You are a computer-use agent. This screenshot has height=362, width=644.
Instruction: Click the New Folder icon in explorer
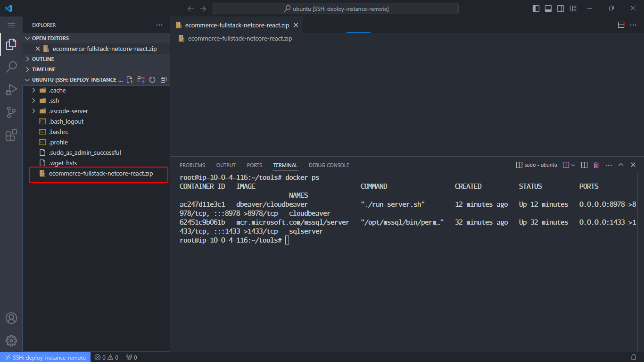point(141,80)
